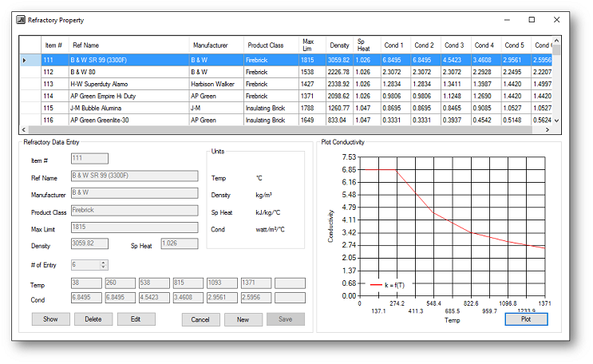Image resolution: width=593 pixels, height=364 pixels.
Task: Click the Save button
Action: click(x=286, y=319)
